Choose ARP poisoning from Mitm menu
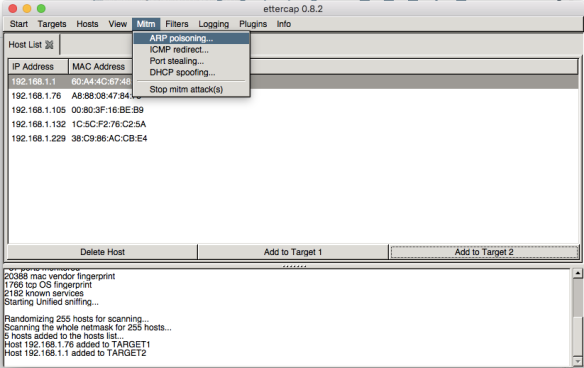 (x=191, y=38)
